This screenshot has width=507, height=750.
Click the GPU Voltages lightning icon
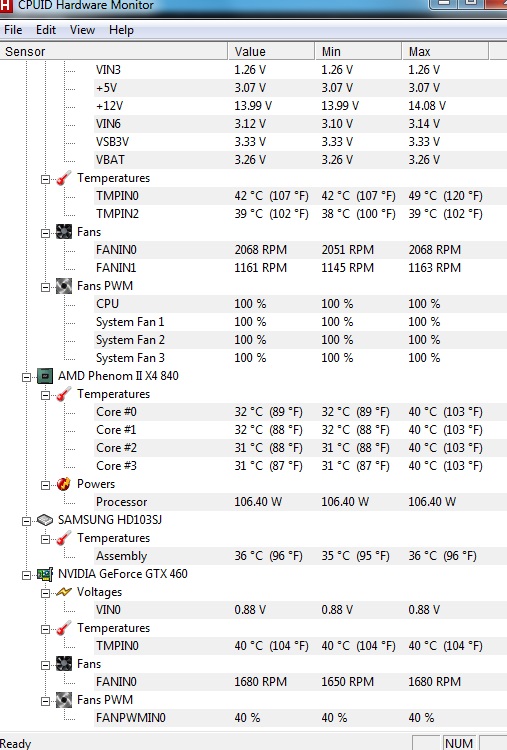point(64,592)
